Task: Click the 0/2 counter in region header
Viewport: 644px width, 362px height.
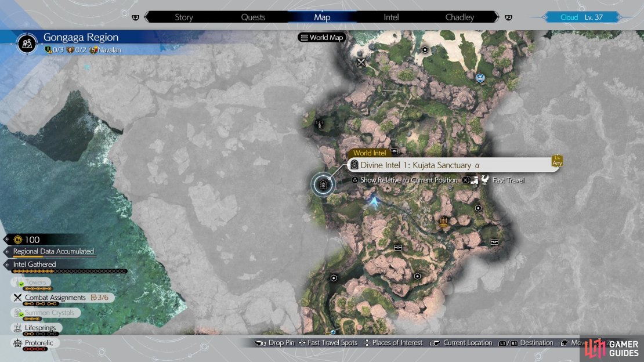Action: 81,50
